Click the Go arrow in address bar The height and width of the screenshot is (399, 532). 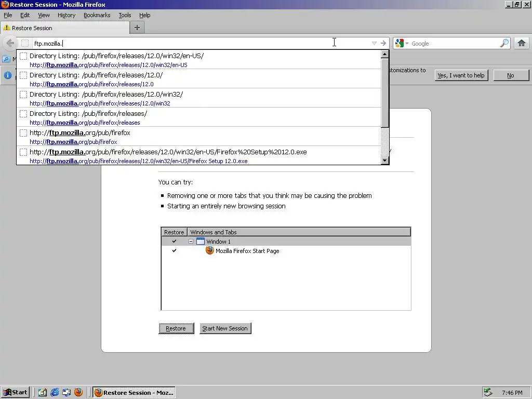(x=383, y=44)
